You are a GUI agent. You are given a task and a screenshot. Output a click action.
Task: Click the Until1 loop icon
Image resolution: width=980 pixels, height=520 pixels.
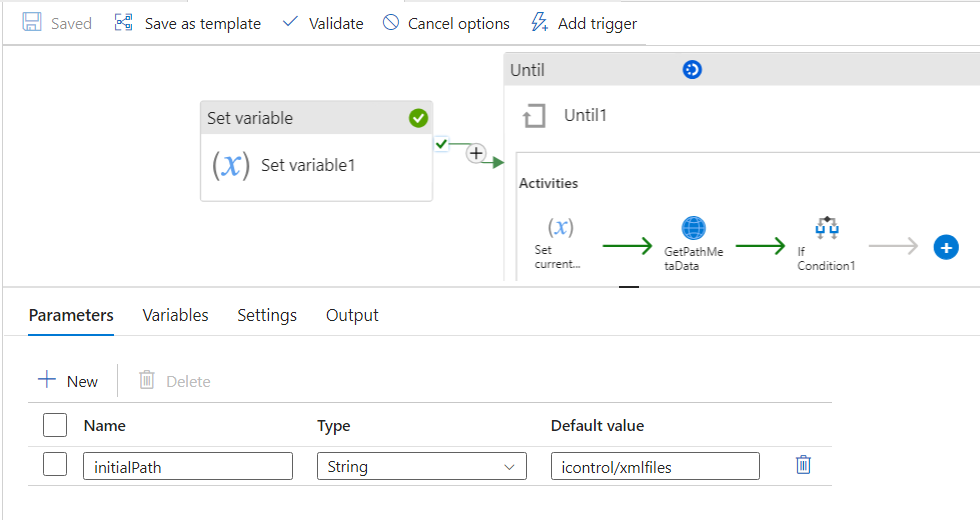click(534, 116)
